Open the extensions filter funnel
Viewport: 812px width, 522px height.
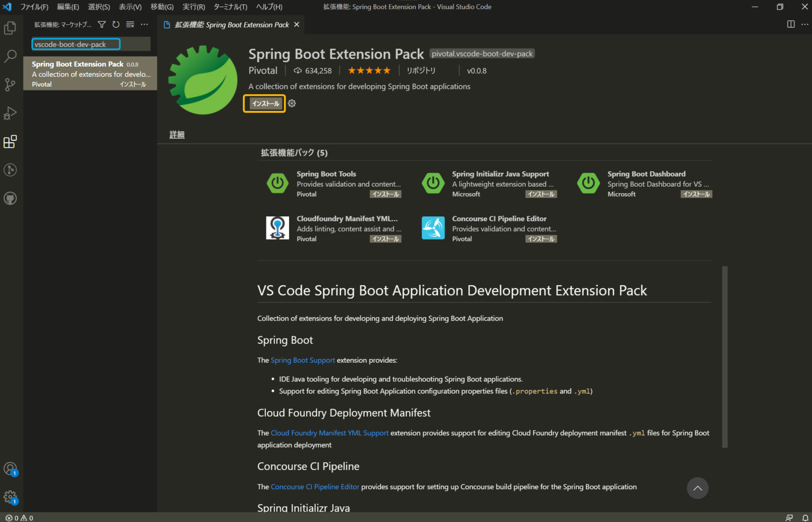click(101, 24)
